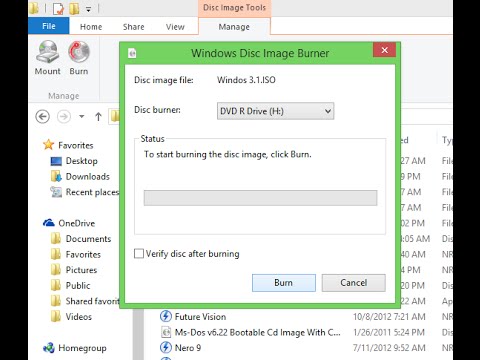Image resolution: width=480 pixels, height=360 pixels.
Task: Click the dialog title bar disc icon
Action: click(132, 53)
